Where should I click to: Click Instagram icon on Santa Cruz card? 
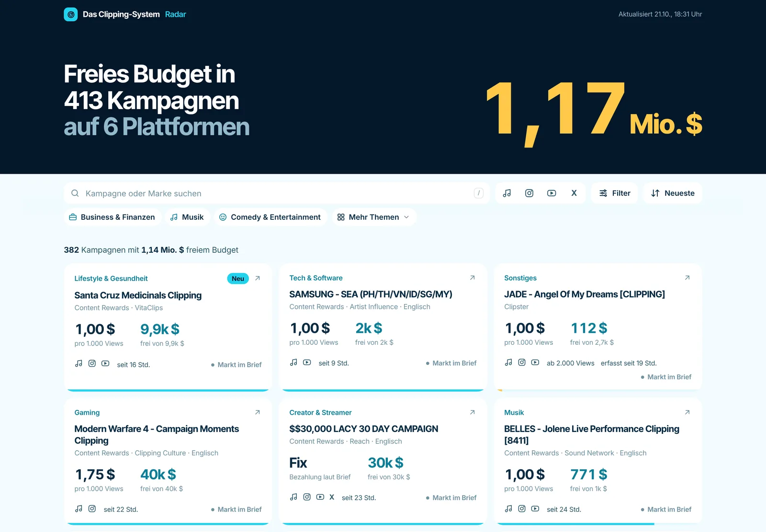[92, 363]
